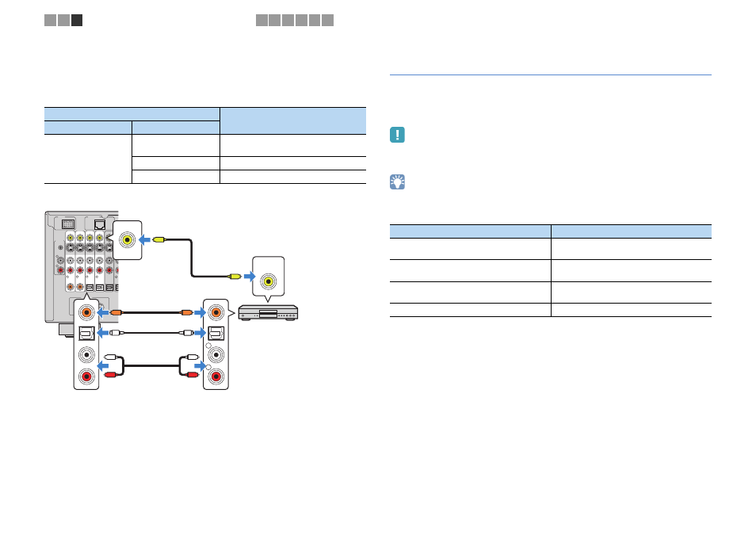Click the white stereo plug near the player

(193, 357)
